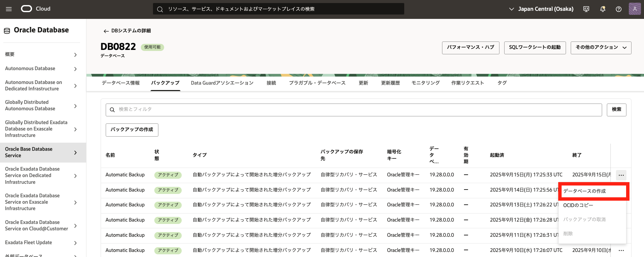The height and width of the screenshot is (257, 644).
Task: Switch to the プラガブル・データベース tab
Action: click(317, 83)
